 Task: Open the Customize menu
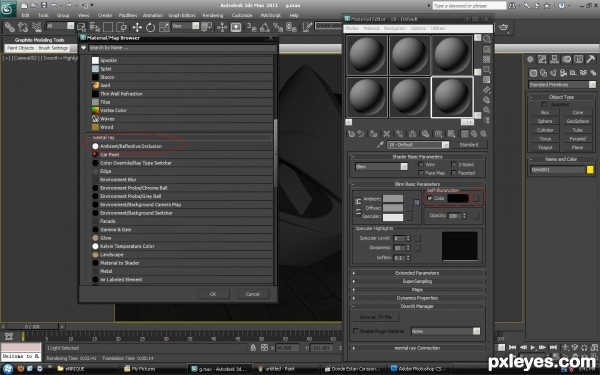(242, 15)
